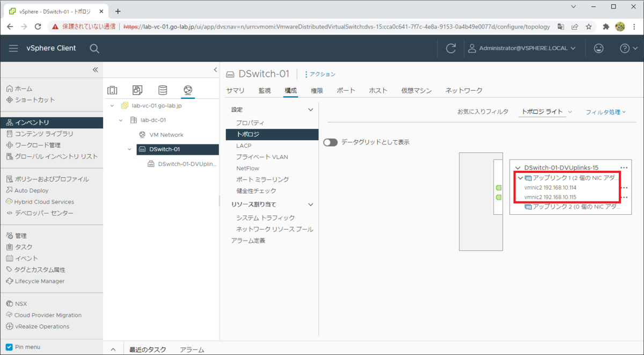Screen dimensions: 644x355
Task: Open the トポロジ ライト filter dropdown
Action: 547,112
